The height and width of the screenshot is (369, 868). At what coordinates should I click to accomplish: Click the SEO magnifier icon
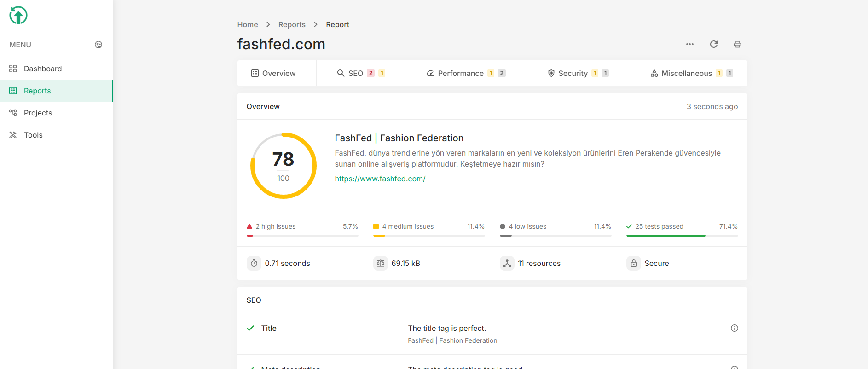point(341,73)
